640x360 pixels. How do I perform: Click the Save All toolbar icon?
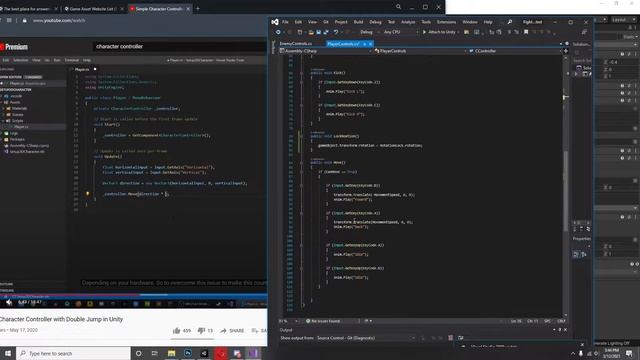tap(326, 32)
